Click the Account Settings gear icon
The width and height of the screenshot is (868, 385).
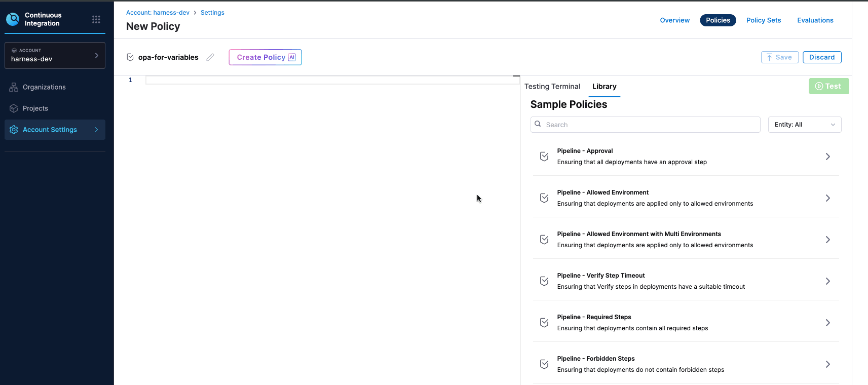(14, 130)
